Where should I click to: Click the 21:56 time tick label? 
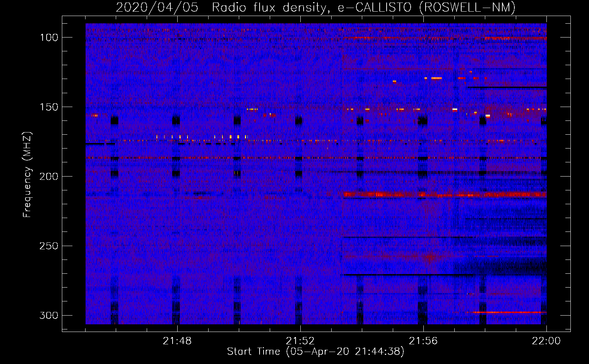pyautogui.click(x=423, y=341)
